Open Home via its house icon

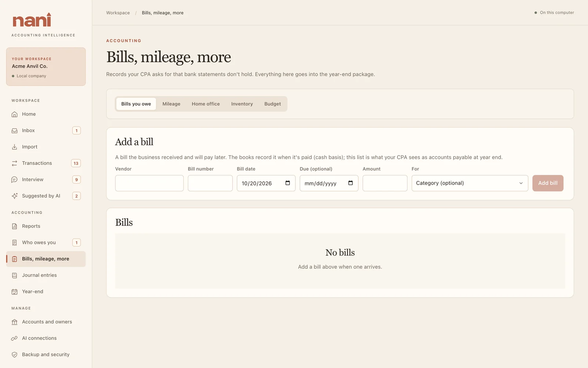point(14,114)
